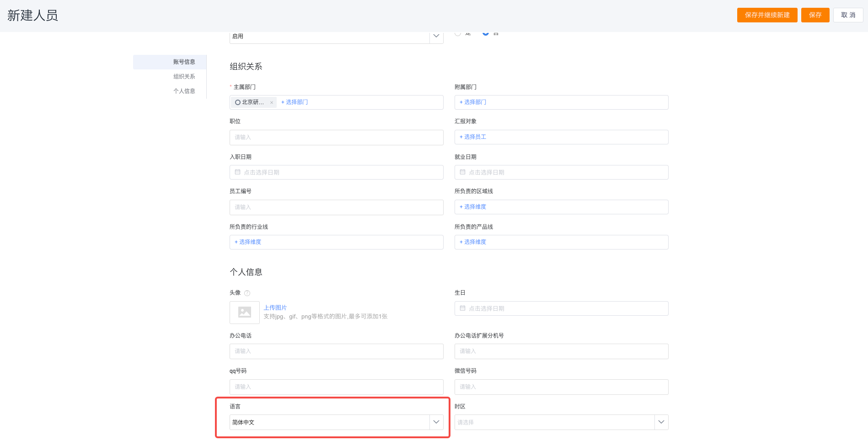Focus 办公电话 input field
868x446 pixels.
pos(337,351)
